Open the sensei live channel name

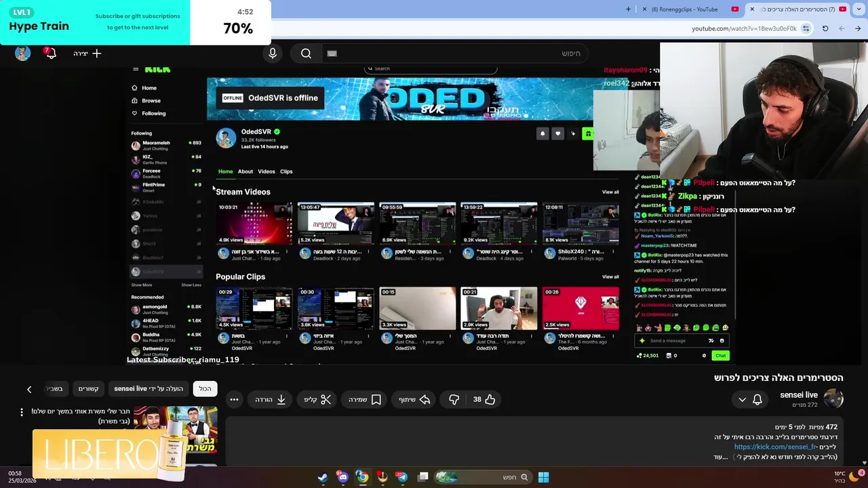(x=798, y=395)
